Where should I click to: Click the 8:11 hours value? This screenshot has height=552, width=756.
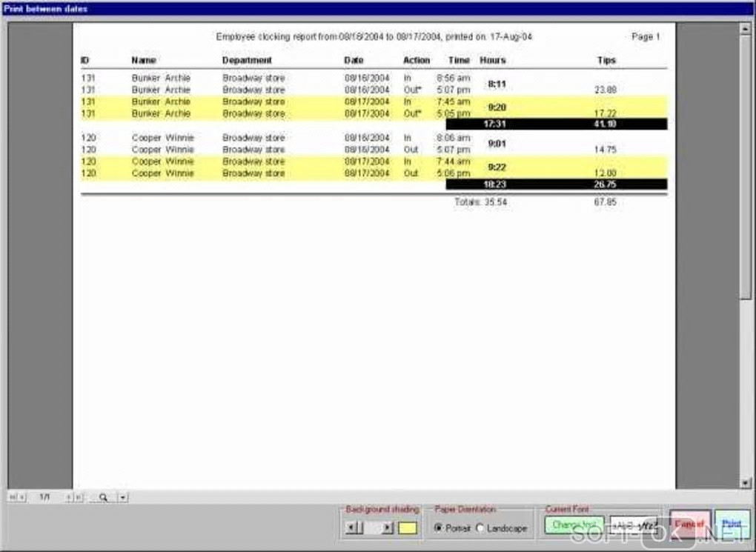tap(497, 84)
